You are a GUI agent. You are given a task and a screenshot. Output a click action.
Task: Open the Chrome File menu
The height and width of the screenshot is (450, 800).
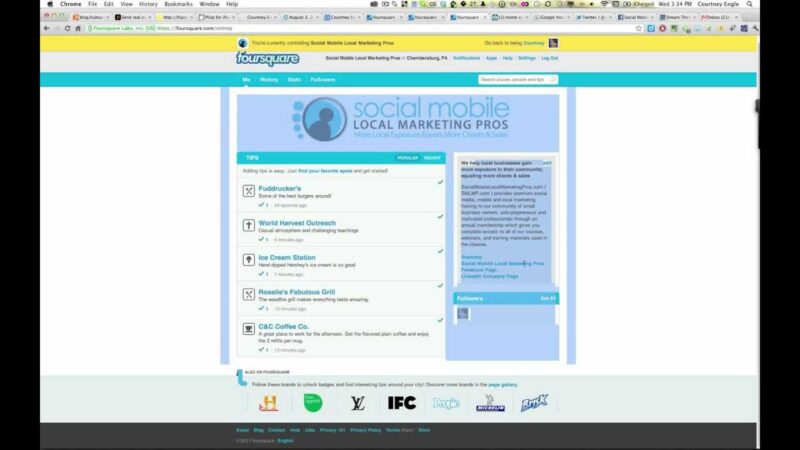(92, 4)
